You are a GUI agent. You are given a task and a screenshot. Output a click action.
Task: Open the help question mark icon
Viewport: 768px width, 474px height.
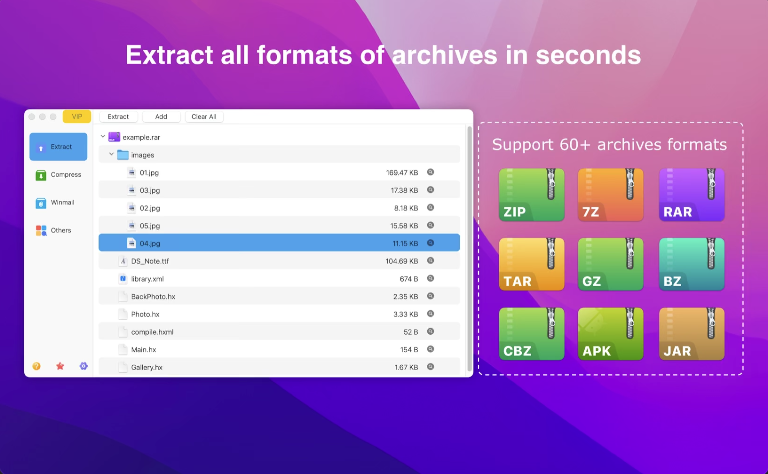[x=36, y=366]
